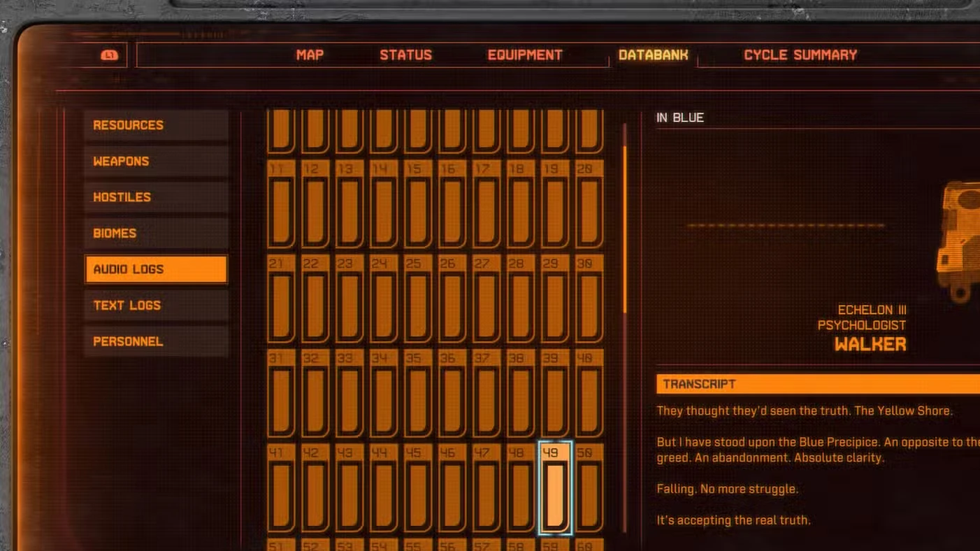
Task: Select the HOSTILES category
Action: tap(157, 197)
